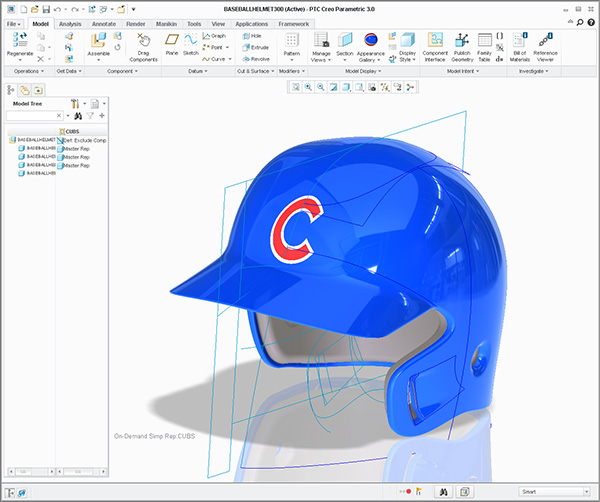600x502 pixels.
Task: Expand the Component group dropdown
Action: coord(122,71)
